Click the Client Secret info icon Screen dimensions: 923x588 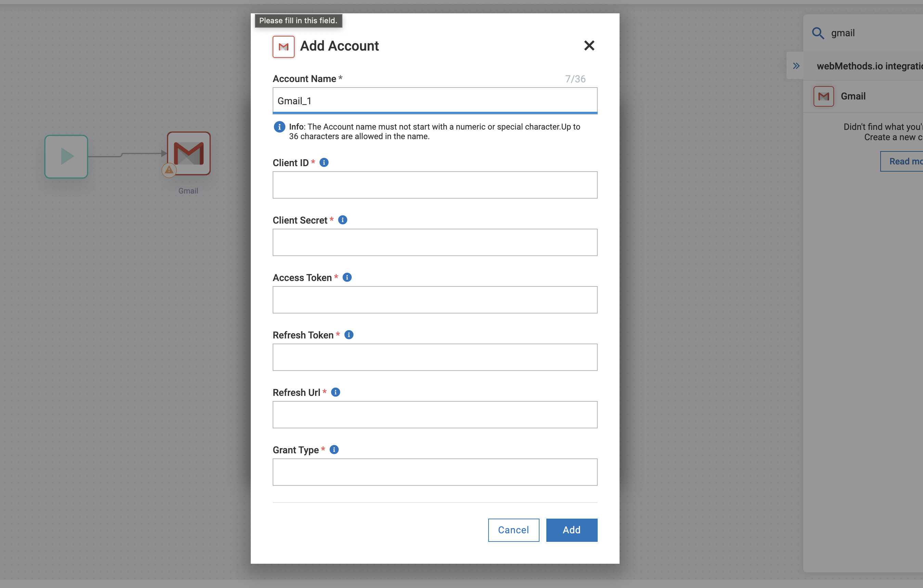pyautogui.click(x=343, y=220)
